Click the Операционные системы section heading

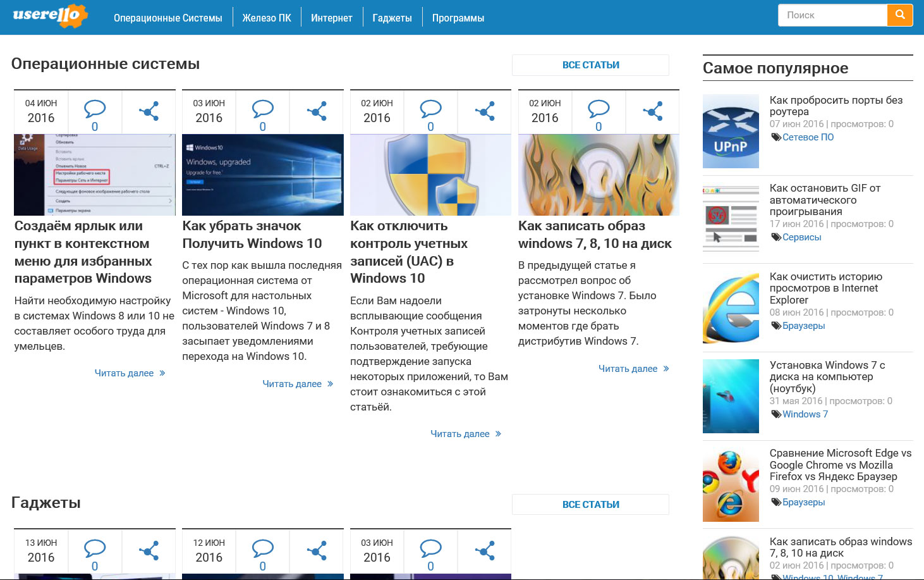pos(106,64)
